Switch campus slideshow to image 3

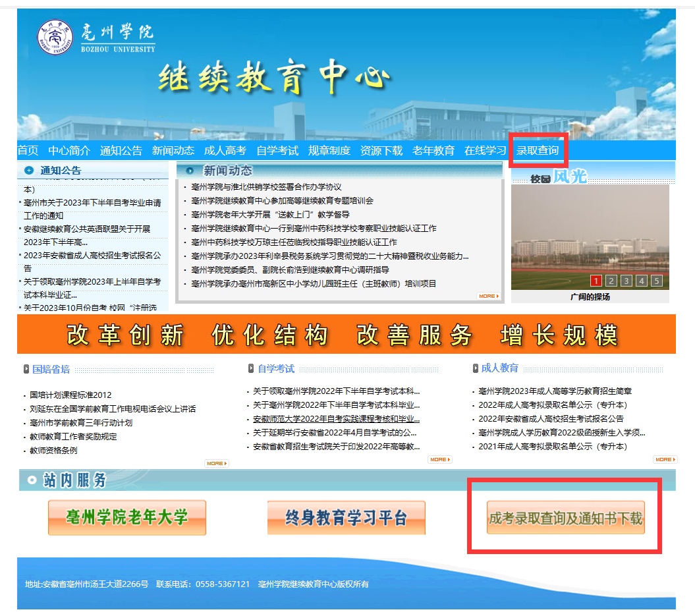pos(626,281)
